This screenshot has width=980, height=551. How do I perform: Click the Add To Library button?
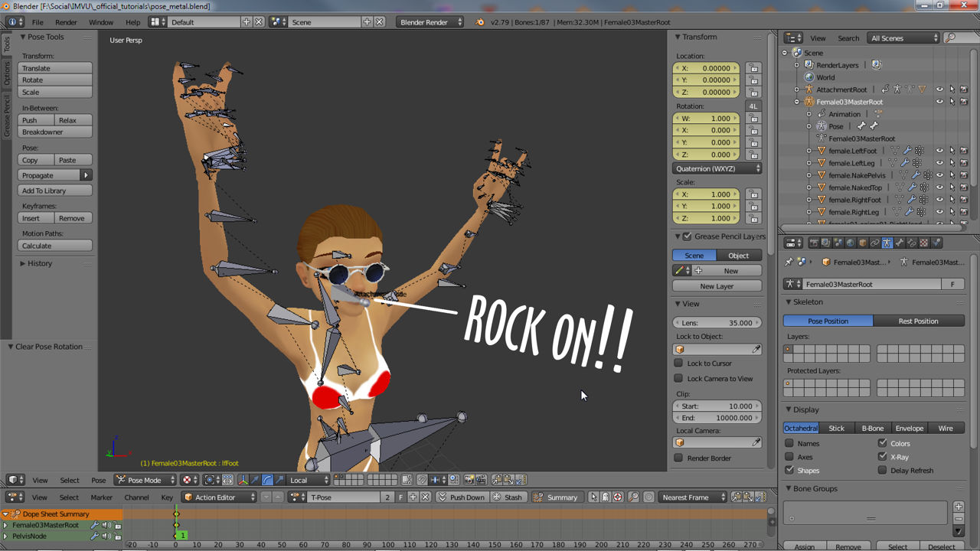pyautogui.click(x=55, y=191)
